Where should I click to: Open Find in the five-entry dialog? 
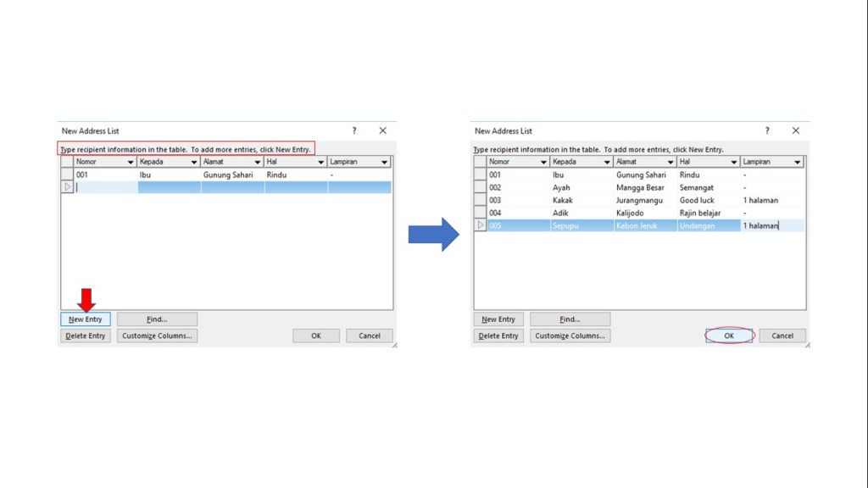[570, 319]
